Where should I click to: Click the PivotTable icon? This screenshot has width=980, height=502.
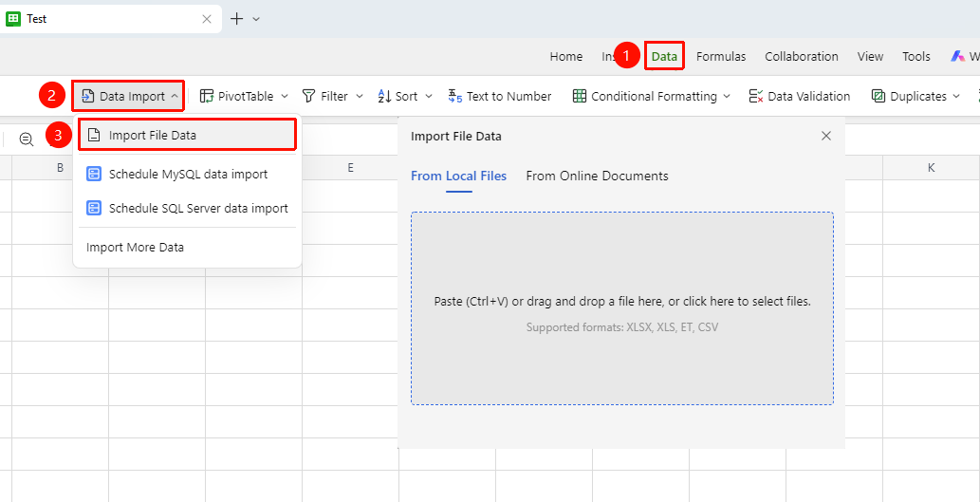pos(206,96)
